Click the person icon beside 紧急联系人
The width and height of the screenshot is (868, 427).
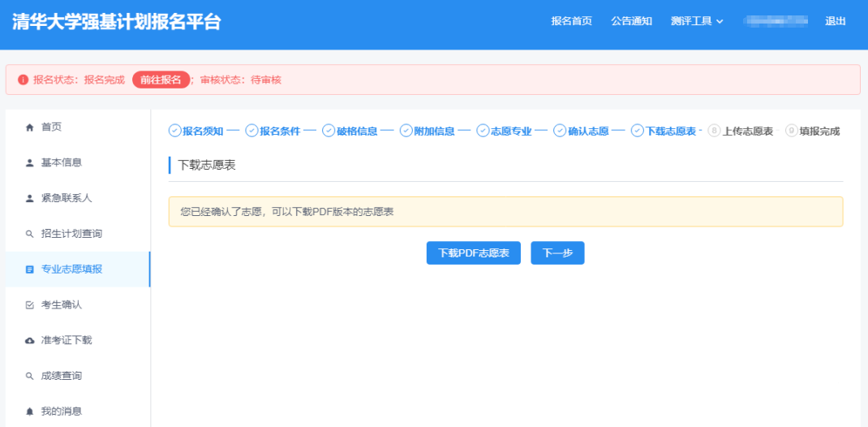30,198
